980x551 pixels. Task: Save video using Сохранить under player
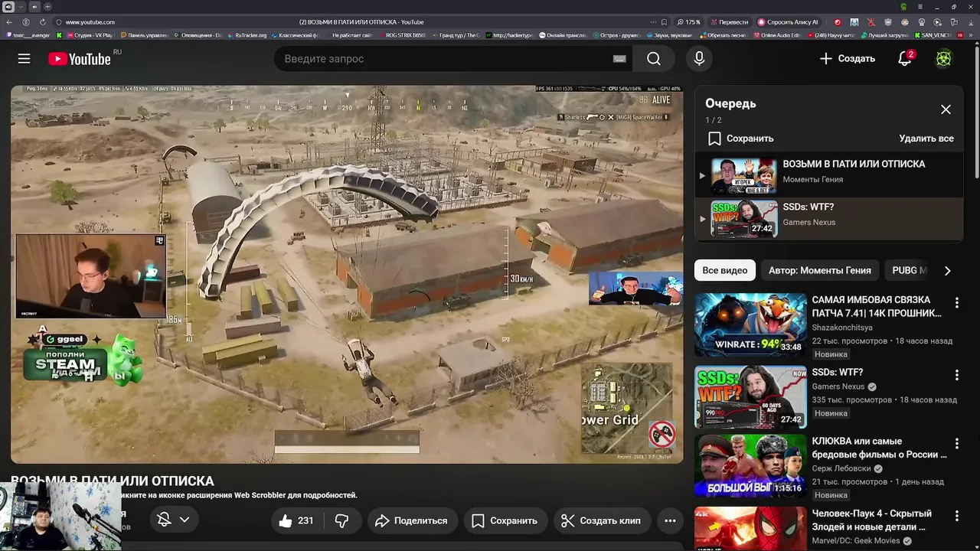coord(505,520)
